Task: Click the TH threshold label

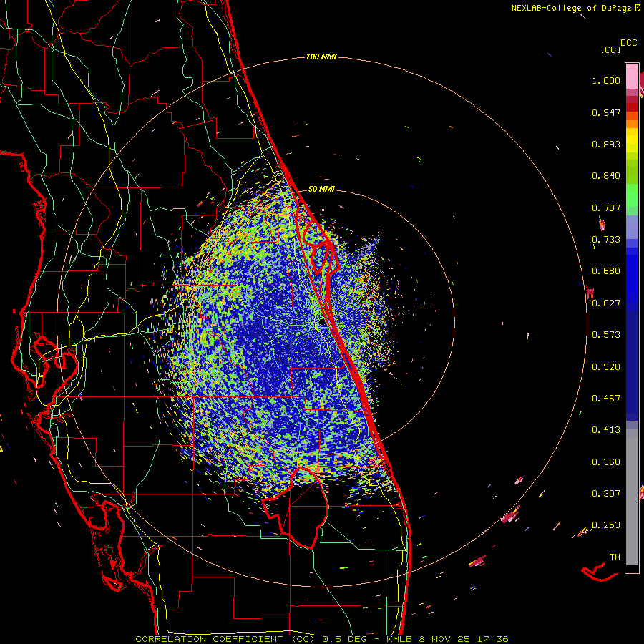Action: pos(615,557)
